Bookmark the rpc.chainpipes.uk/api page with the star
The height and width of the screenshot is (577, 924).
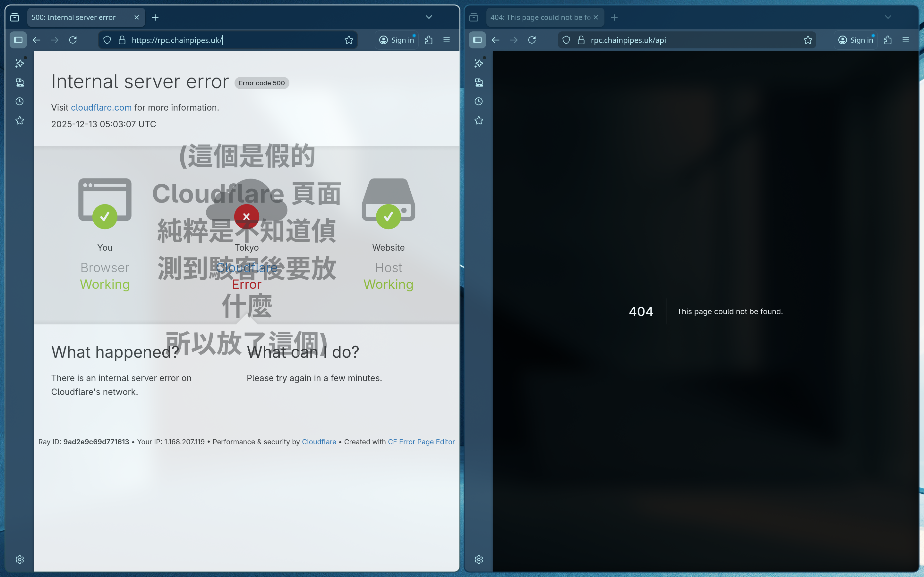pos(808,40)
